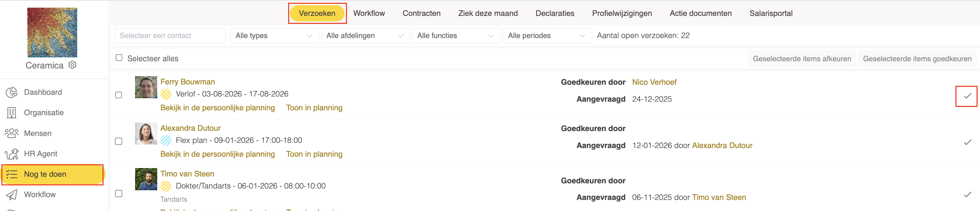Open Mensen people icon in sidebar

point(12,134)
